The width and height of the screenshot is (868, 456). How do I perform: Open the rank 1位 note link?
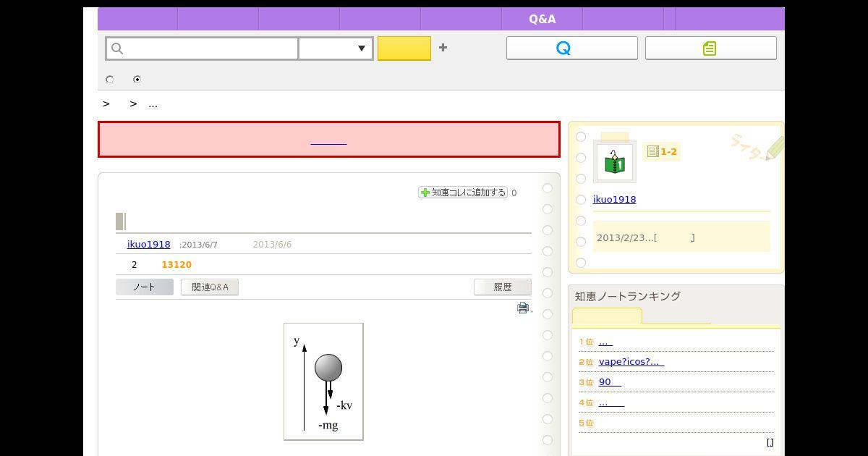click(x=605, y=342)
